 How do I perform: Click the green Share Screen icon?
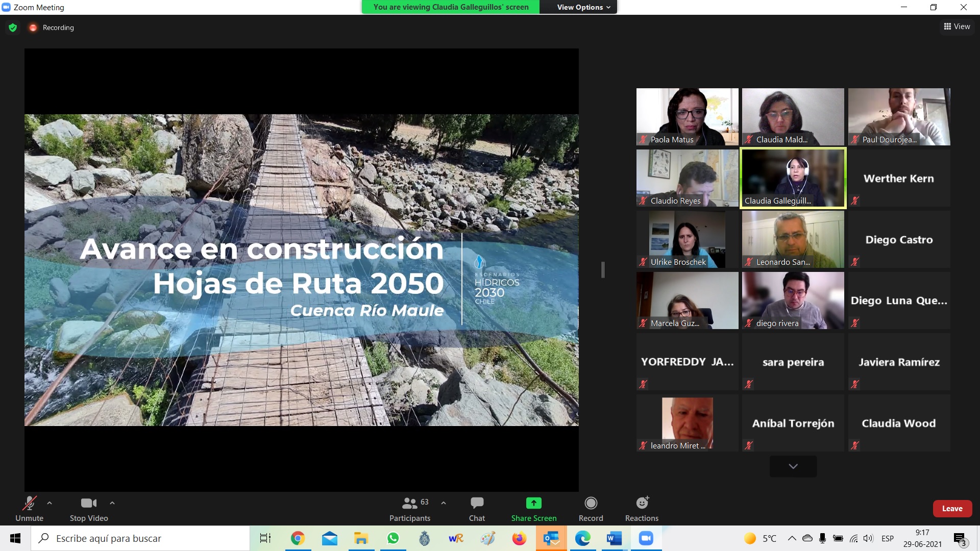coord(533,503)
